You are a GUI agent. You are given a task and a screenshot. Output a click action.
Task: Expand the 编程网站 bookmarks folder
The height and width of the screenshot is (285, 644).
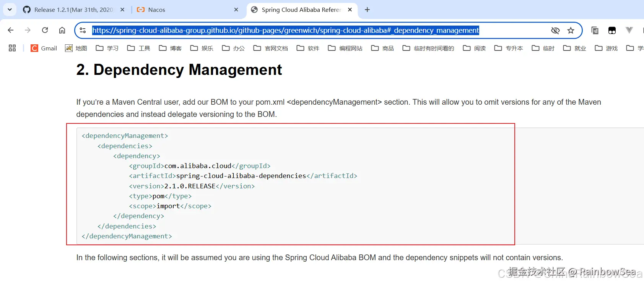click(345, 48)
